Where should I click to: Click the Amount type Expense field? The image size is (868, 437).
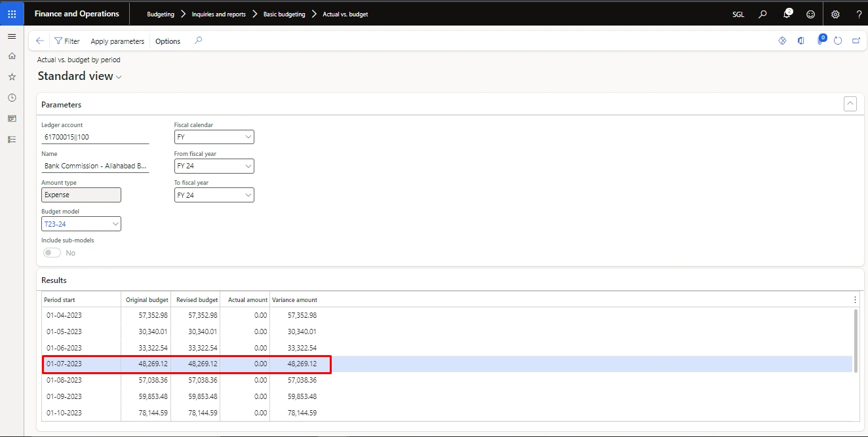click(81, 195)
